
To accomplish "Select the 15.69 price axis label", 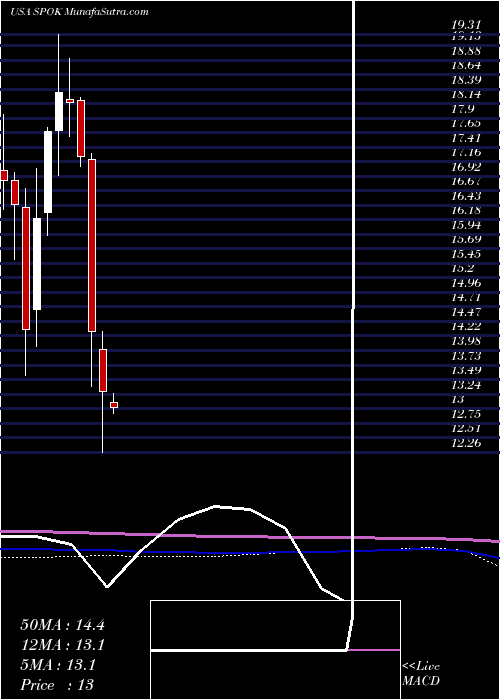I will pos(466,240).
